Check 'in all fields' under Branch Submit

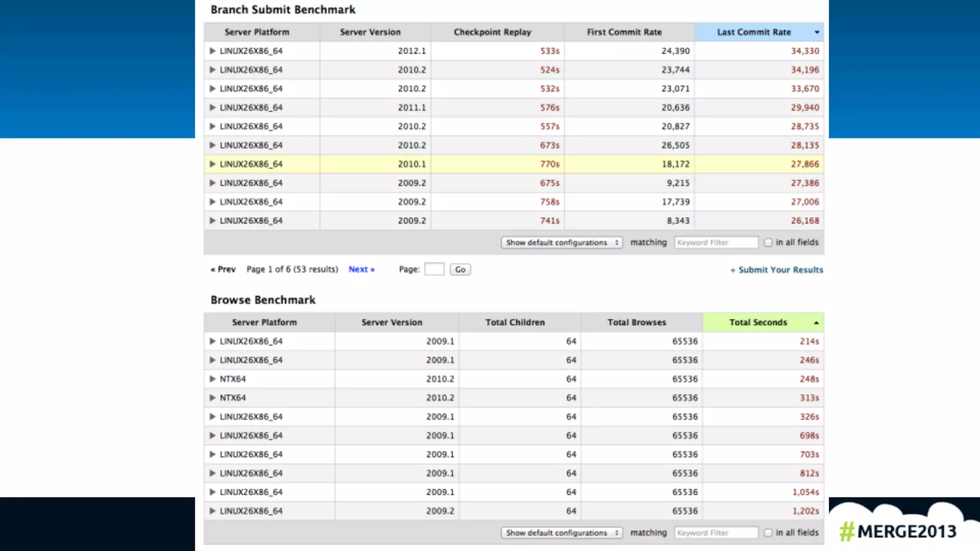[x=768, y=242]
